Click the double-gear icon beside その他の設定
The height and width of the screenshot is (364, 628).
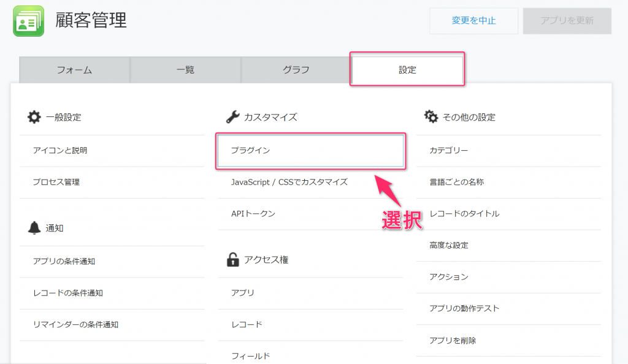point(431,117)
